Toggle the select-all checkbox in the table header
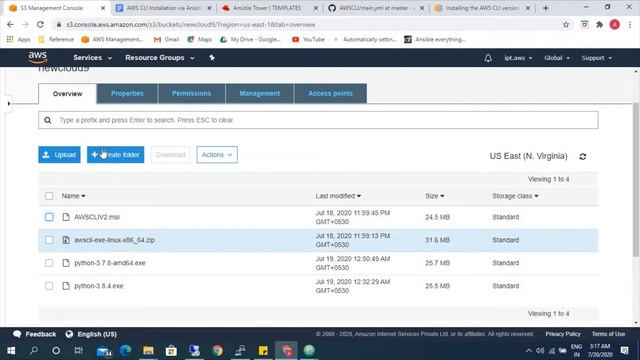The height and width of the screenshot is (360, 640). [49, 196]
